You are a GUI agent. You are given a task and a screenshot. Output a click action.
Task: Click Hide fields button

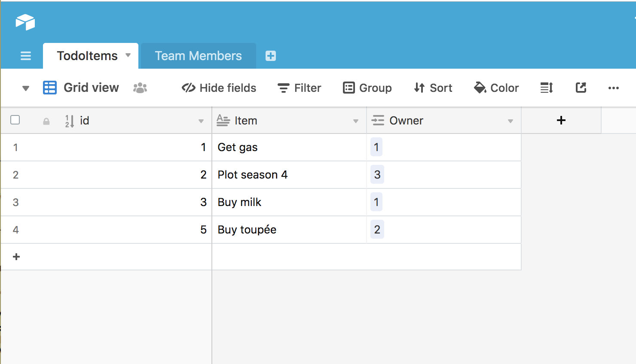pos(219,88)
